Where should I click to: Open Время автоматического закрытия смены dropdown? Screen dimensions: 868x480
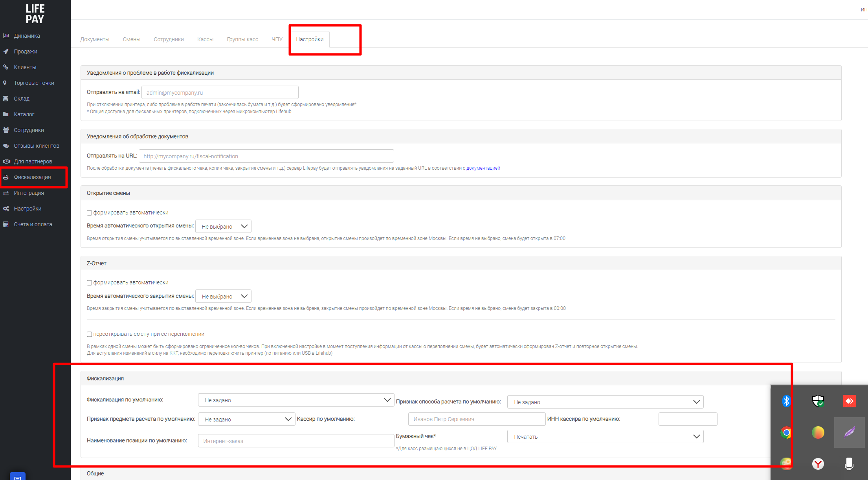223,296
